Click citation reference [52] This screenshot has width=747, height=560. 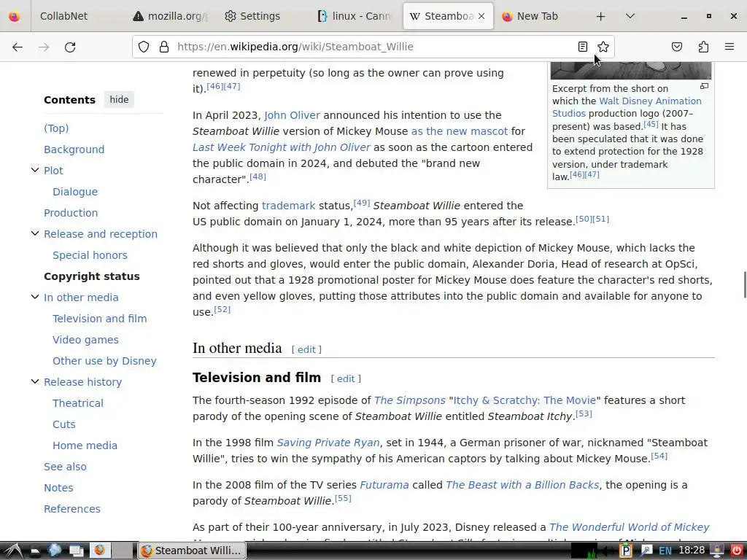click(222, 309)
